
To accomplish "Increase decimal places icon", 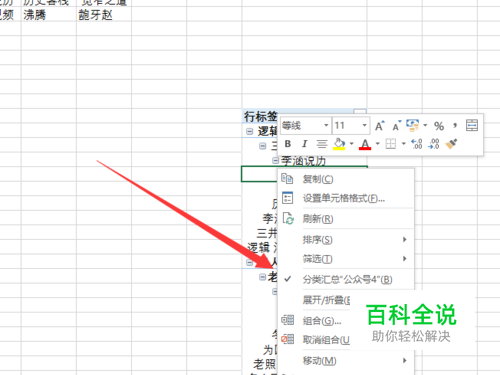I will click(x=417, y=144).
